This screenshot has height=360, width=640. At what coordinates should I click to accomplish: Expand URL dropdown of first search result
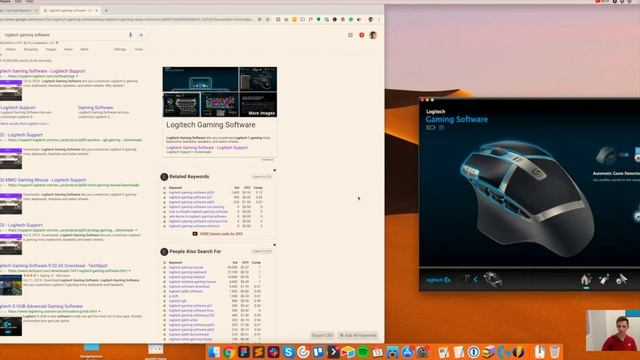[77, 76]
